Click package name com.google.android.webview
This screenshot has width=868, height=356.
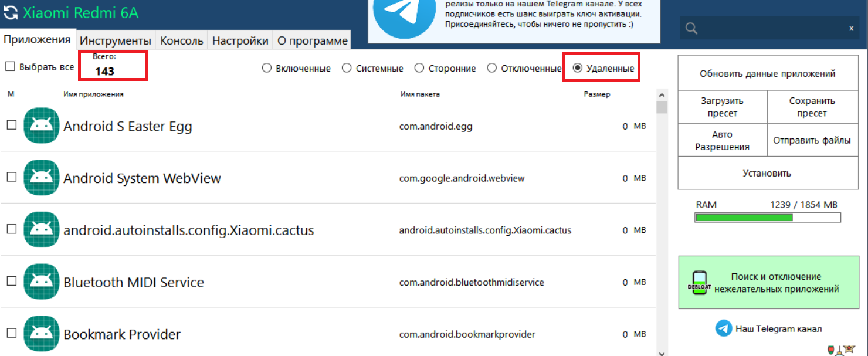click(x=462, y=178)
